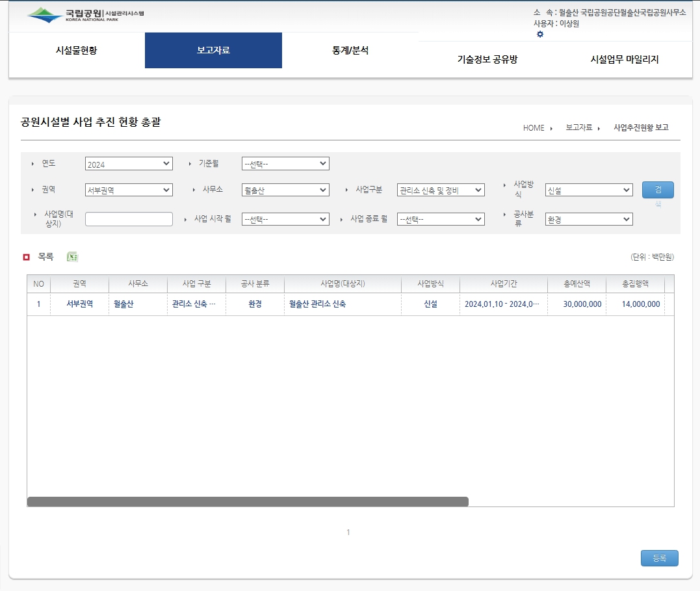
Task: Select the 보고자료 menu tab
Action: pyautogui.click(x=213, y=51)
